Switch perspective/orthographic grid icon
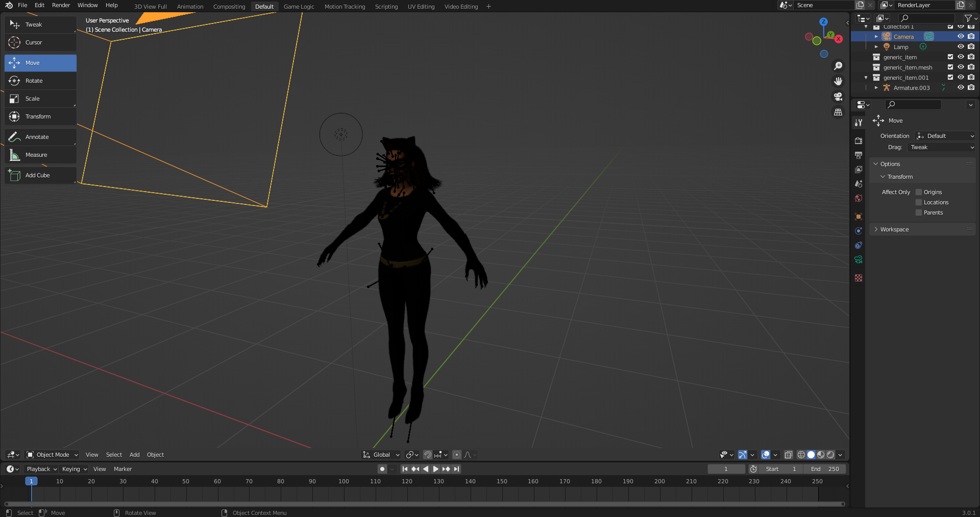This screenshot has width=980, height=517. pyautogui.click(x=838, y=112)
